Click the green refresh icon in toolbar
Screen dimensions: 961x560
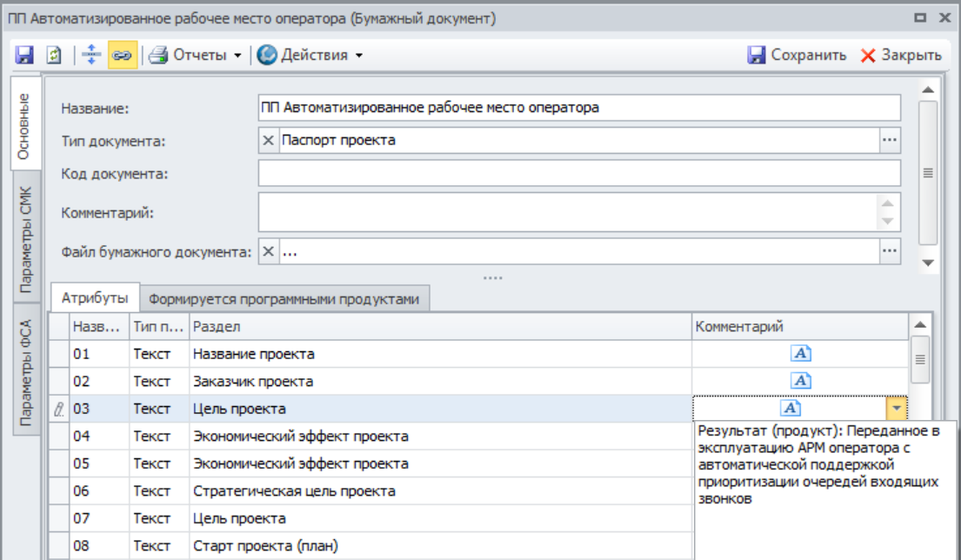[52, 55]
